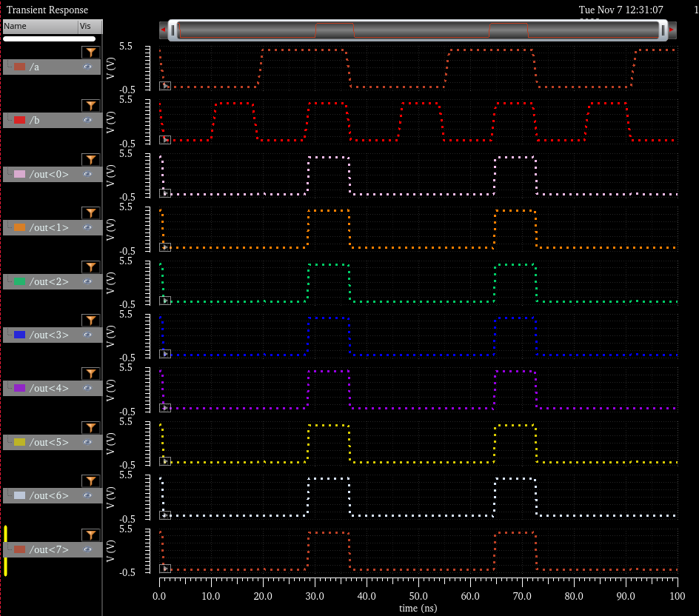Click the Vis column header
The height and width of the screenshot is (616, 699).
(89, 26)
